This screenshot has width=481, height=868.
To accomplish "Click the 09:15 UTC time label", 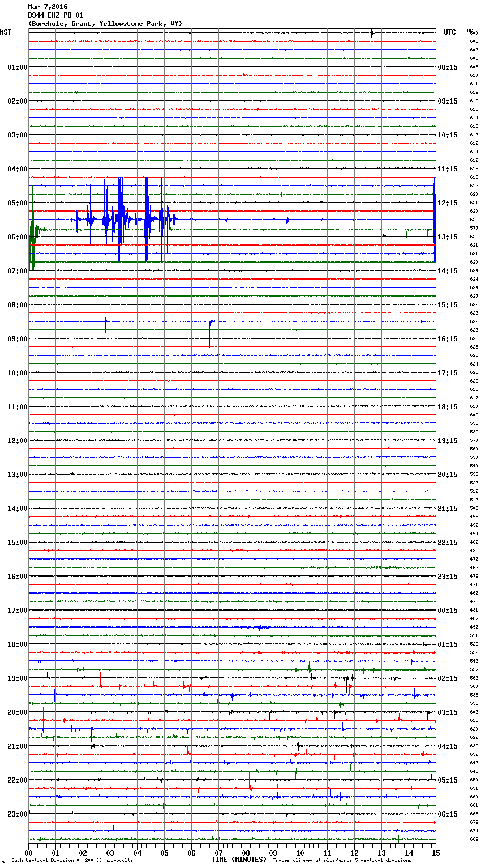I will [x=448, y=101].
